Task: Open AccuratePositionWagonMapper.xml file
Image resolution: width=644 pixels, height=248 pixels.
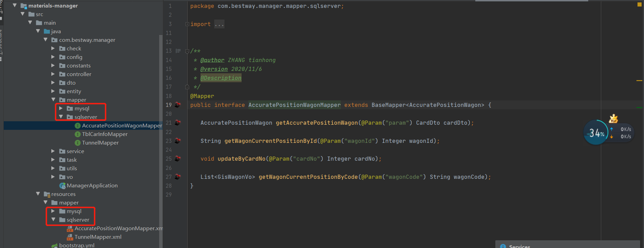Action: click(x=119, y=228)
